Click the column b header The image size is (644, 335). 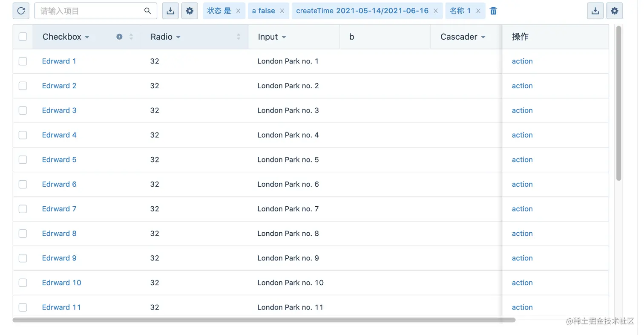tap(385, 37)
